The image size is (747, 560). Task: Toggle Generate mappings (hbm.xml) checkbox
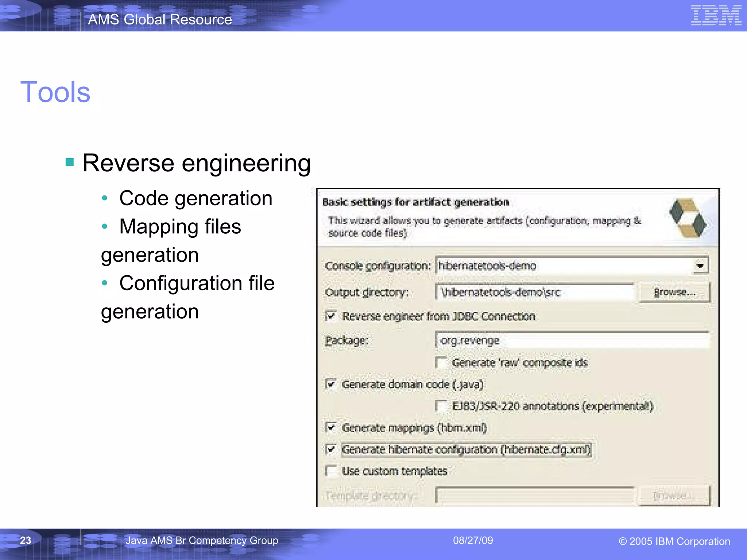[x=331, y=427]
